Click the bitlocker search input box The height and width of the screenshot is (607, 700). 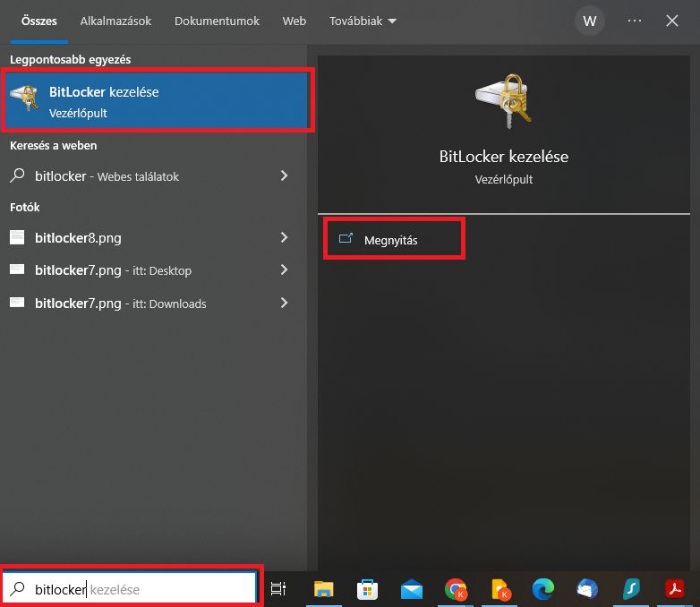tap(134, 588)
